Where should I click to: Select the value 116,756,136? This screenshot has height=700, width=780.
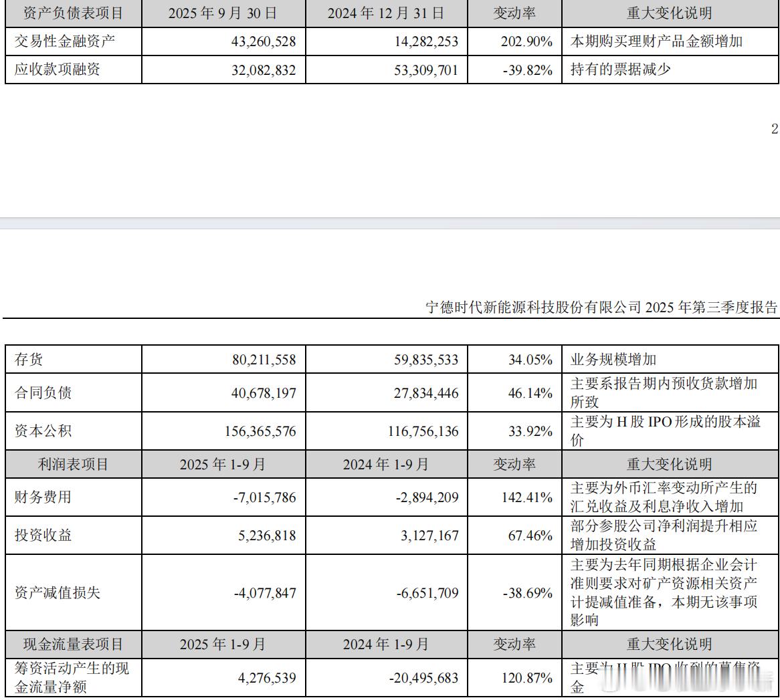423,431
